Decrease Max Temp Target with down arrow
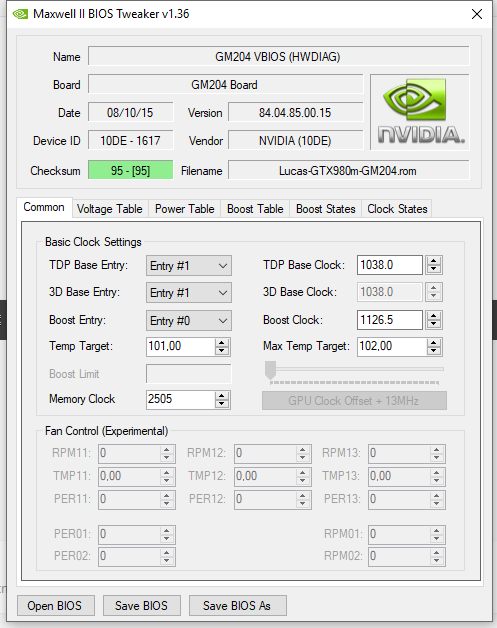The image size is (497, 628). 434,351
